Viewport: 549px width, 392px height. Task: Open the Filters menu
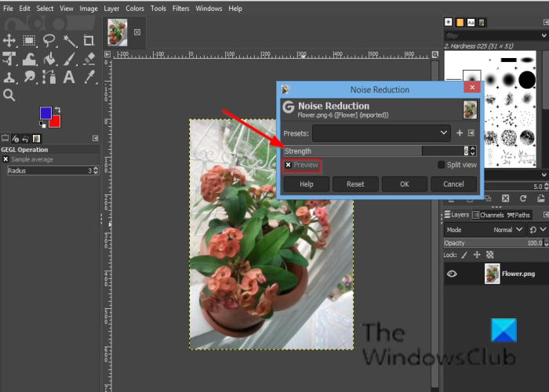tap(180, 8)
